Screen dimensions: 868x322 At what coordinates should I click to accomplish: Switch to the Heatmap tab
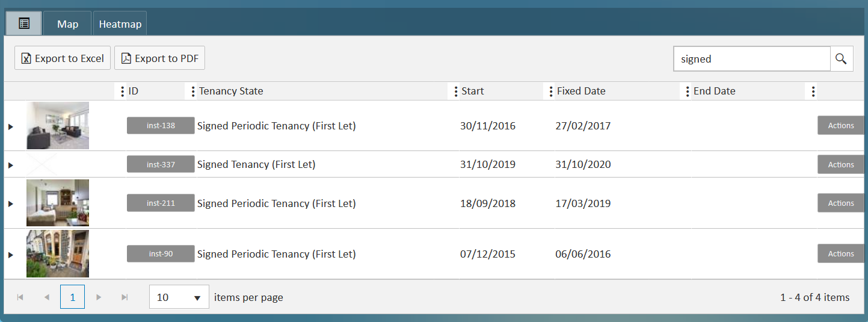120,24
